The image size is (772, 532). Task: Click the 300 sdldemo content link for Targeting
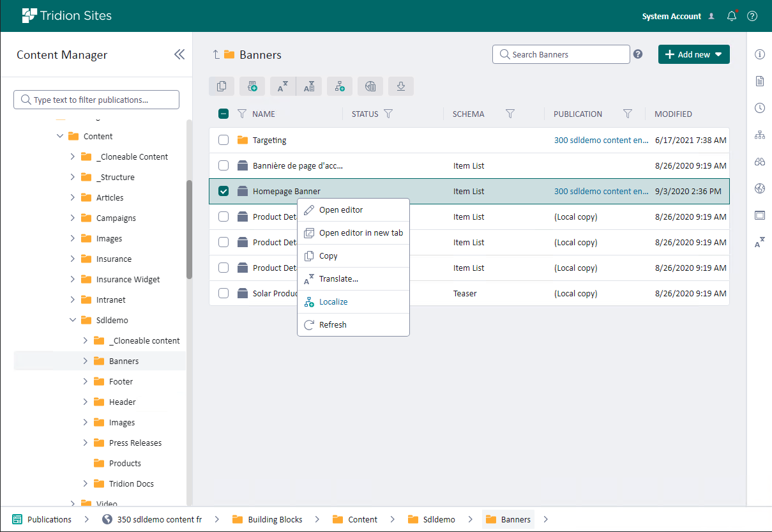[601, 140]
